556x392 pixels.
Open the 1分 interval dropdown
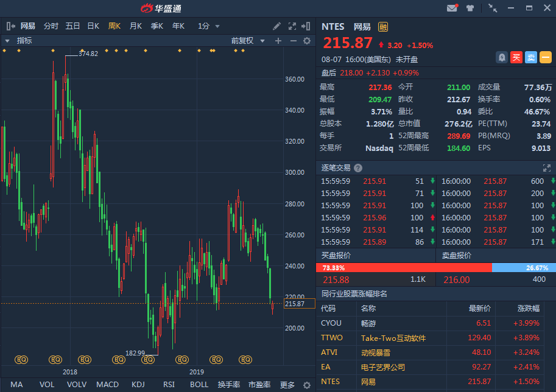click(x=209, y=26)
